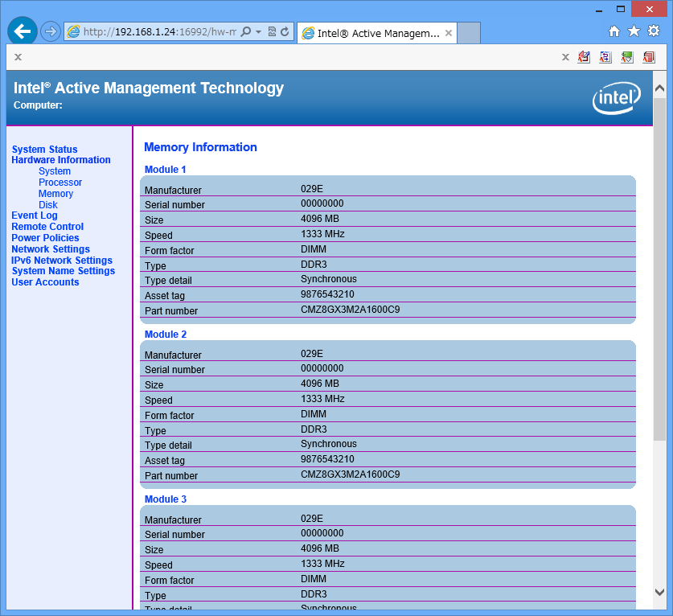Expand the address bar autocomplete dropdown arrow
Image resolution: width=673 pixels, height=616 pixels.
(258, 32)
